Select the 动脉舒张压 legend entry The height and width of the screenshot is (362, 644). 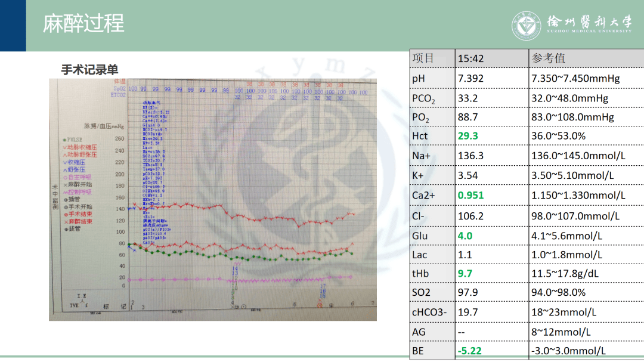point(80,154)
